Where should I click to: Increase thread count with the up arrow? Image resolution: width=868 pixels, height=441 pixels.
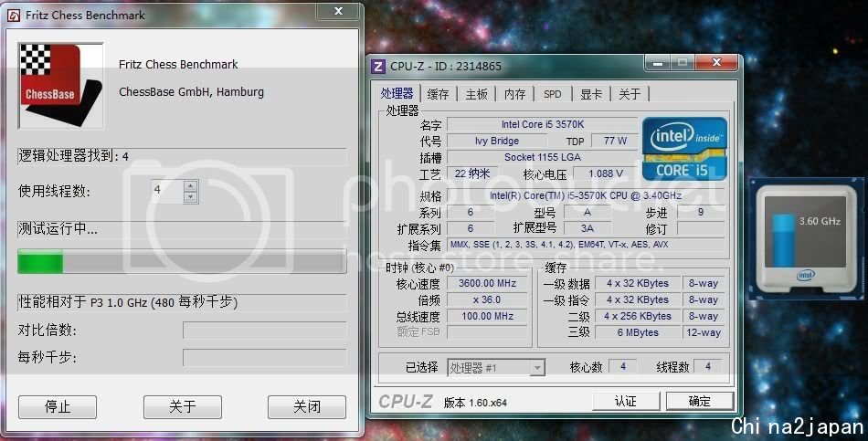(x=190, y=186)
